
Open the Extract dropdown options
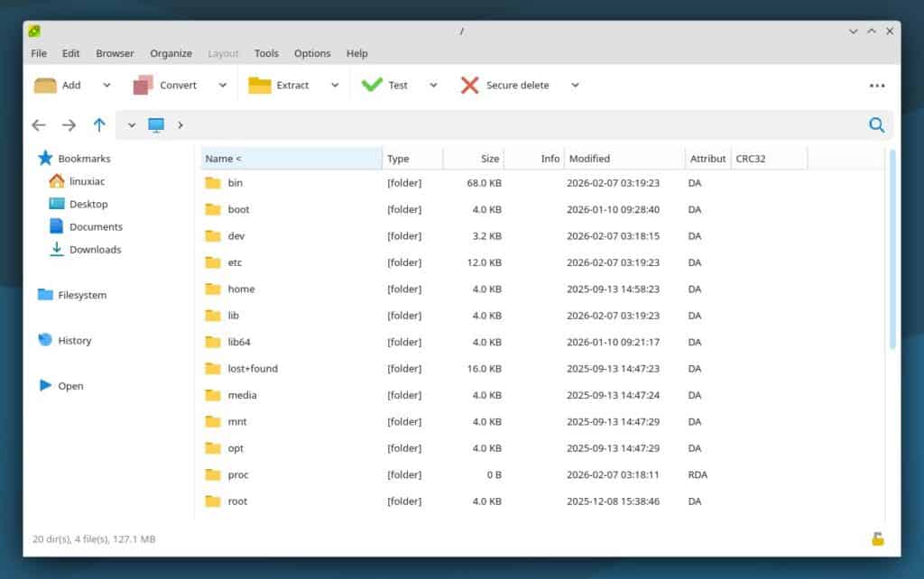(x=335, y=85)
